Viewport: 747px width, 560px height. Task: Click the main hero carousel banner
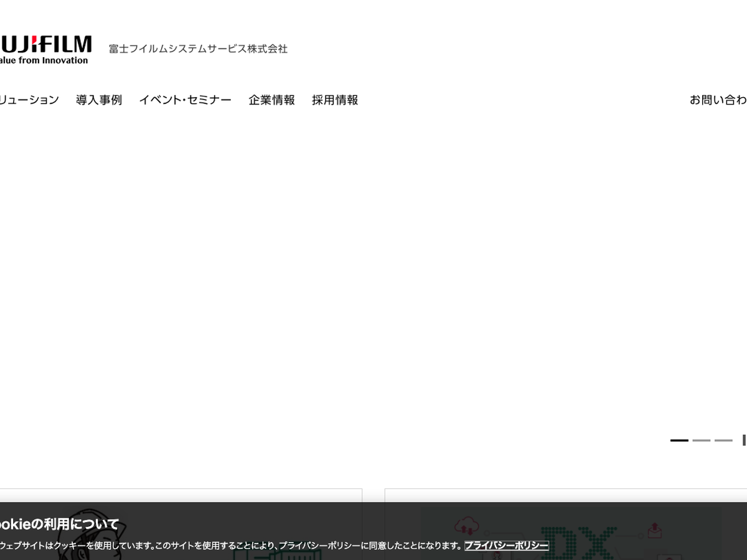374,280
